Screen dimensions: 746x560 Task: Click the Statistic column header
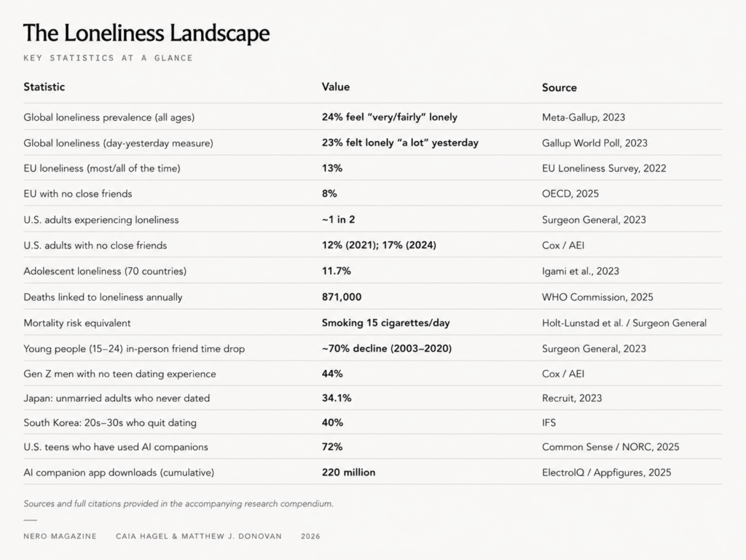point(44,87)
